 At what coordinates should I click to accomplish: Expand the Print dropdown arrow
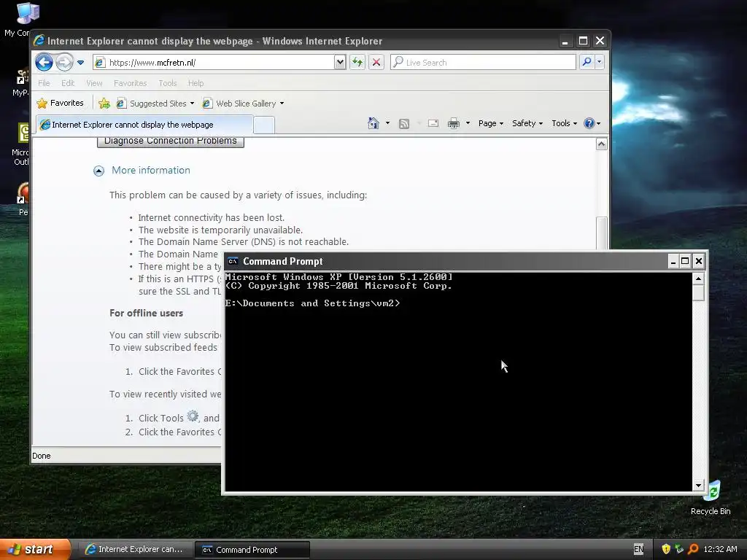[x=468, y=123]
